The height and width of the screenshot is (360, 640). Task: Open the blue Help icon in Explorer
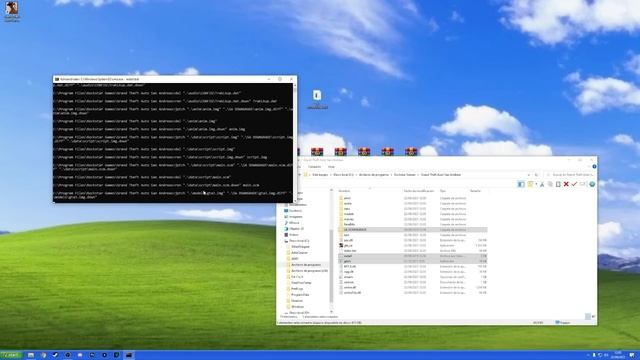coord(594,167)
